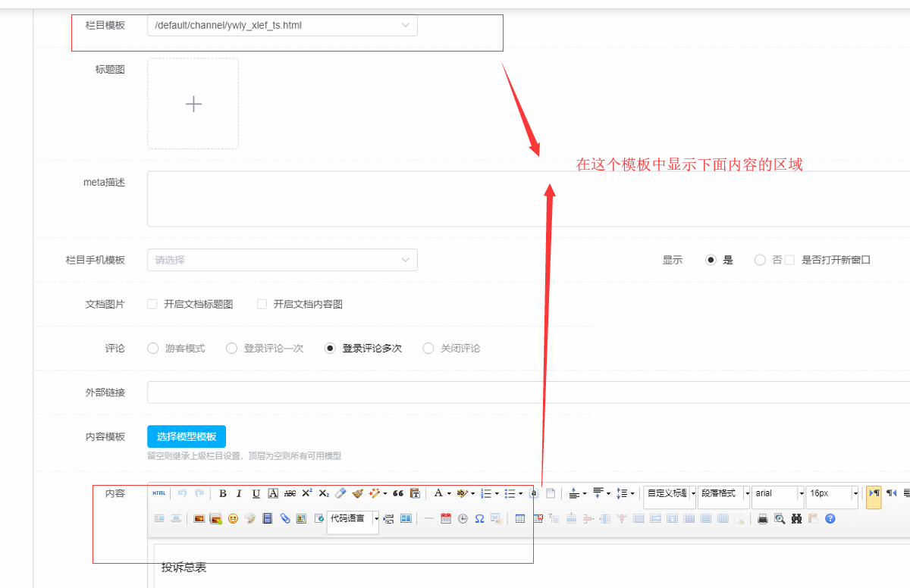Image resolution: width=910 pixels, height=588 pixels.
Task: Expand the ordered list style arrow
Action: pos(497,493)
